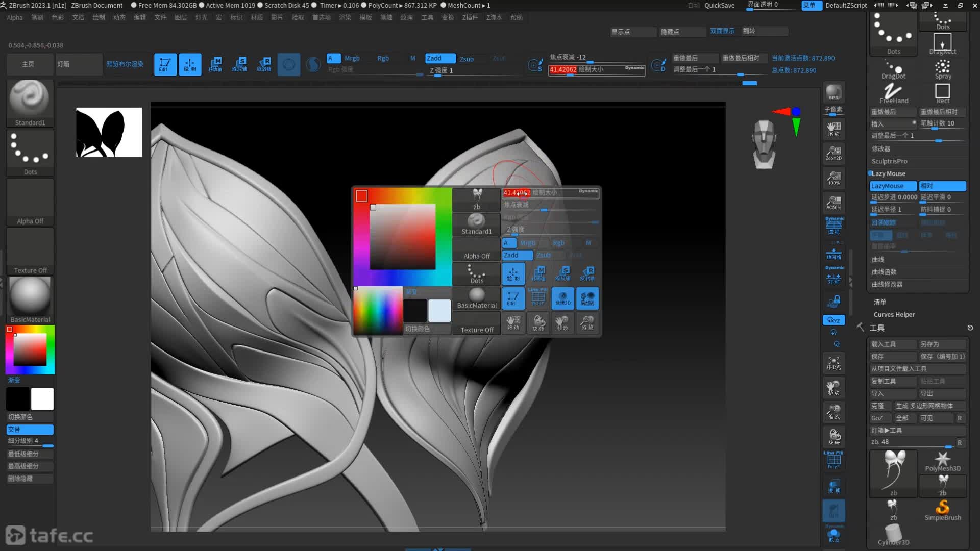Select the Rotate (R) gizmo icon in top toolbar
980x551 pixels.
coord(264,64)
